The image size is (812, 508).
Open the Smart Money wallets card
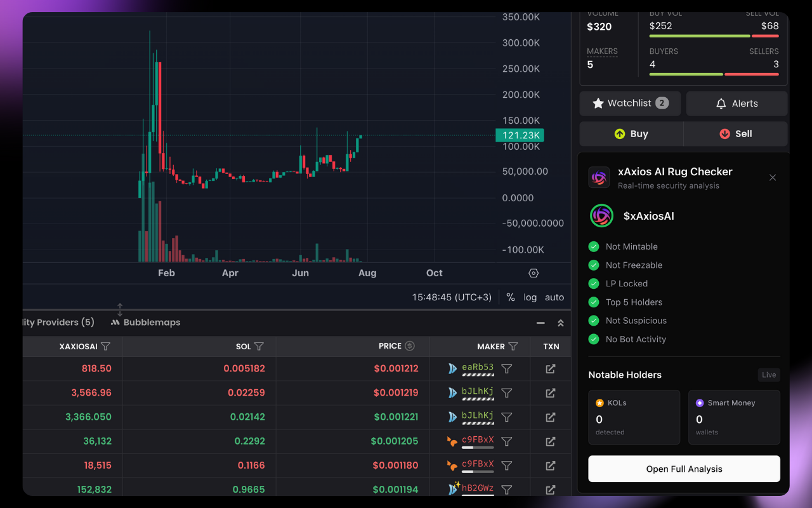coord(734,417)
